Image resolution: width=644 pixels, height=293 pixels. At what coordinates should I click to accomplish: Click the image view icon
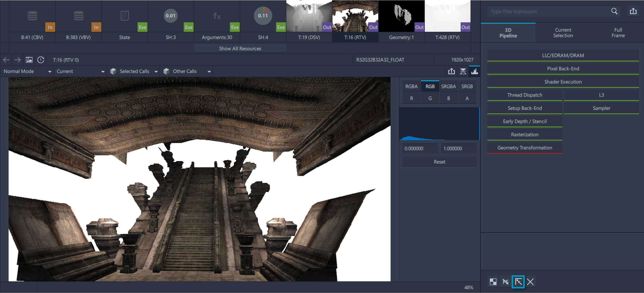click(x=29, y=60)
